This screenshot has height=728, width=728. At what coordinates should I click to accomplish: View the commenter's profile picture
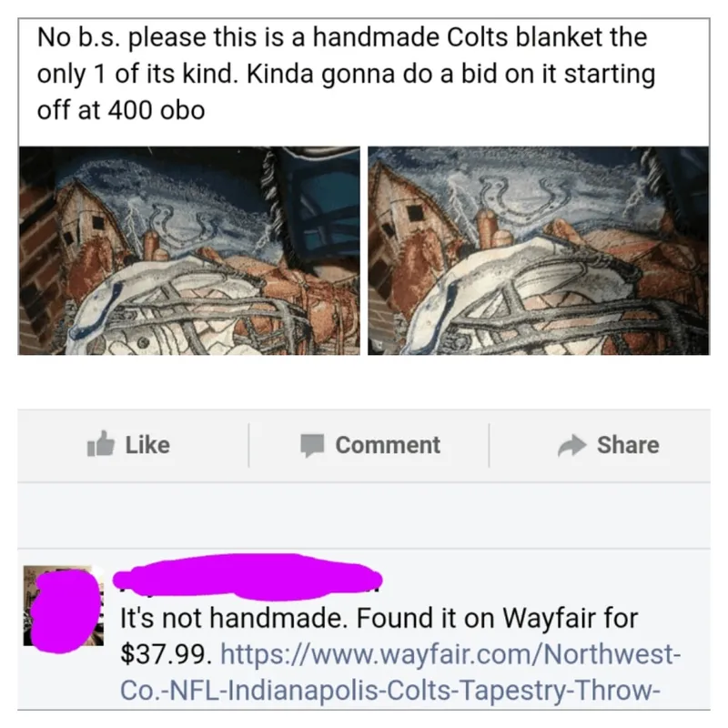pyautogui.click(x=64, y=605)
